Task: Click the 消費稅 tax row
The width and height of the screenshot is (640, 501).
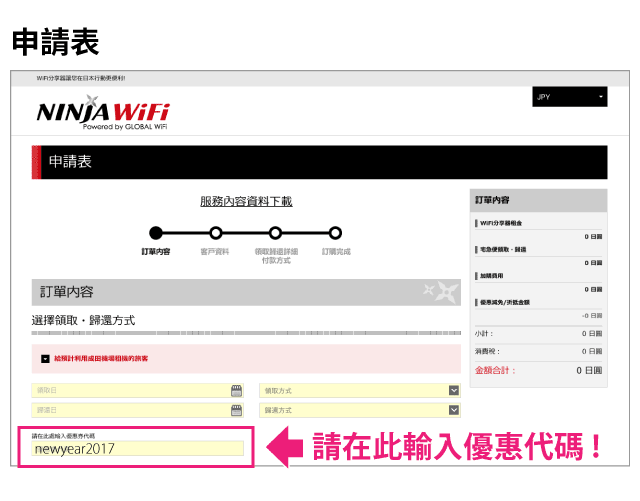Action: pyautogui.click(x=538, y=351)
